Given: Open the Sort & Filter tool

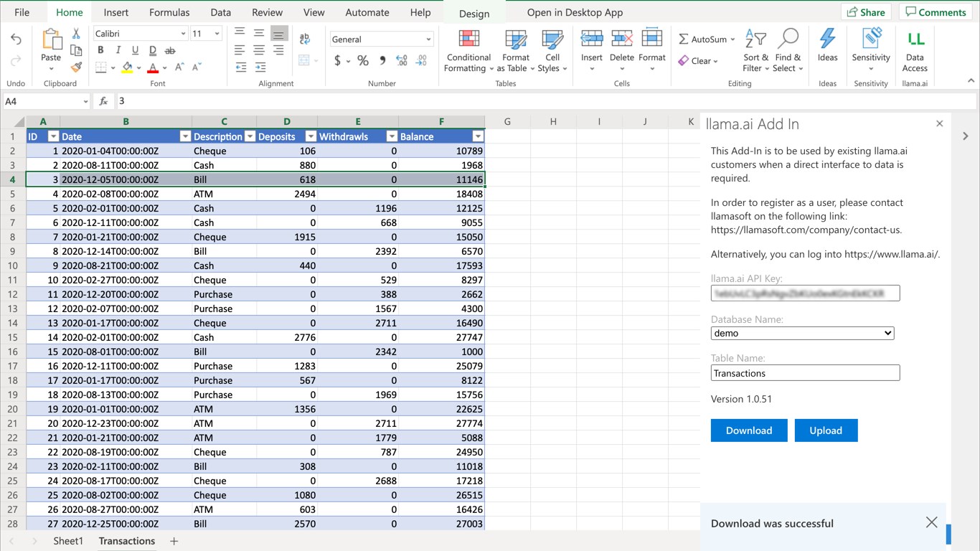Looking at the screenshot, I should pos(755,50).
